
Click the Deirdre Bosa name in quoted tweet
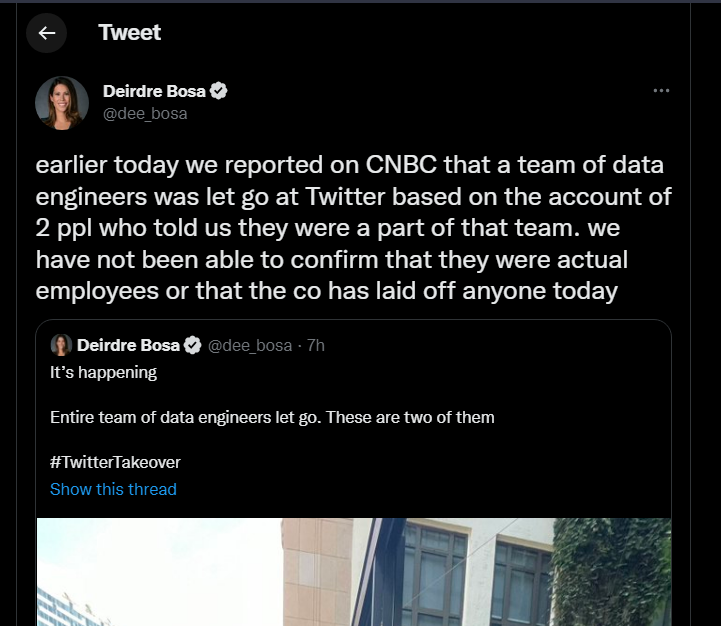(128, 345)
